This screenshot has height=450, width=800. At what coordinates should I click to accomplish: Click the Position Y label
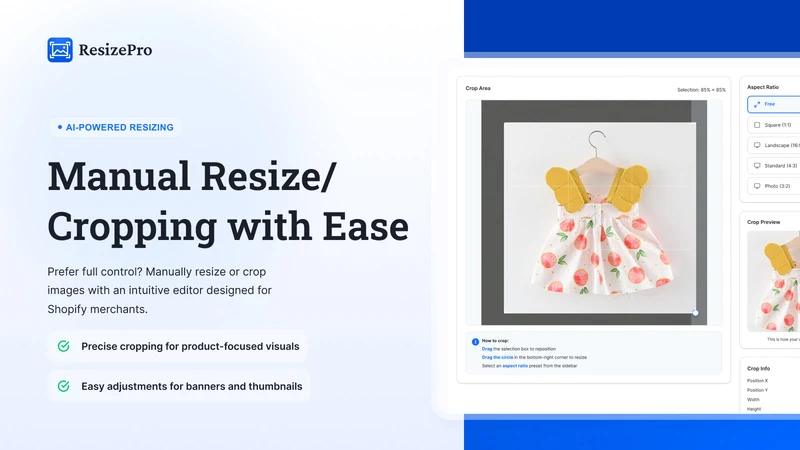click(757, 390)
